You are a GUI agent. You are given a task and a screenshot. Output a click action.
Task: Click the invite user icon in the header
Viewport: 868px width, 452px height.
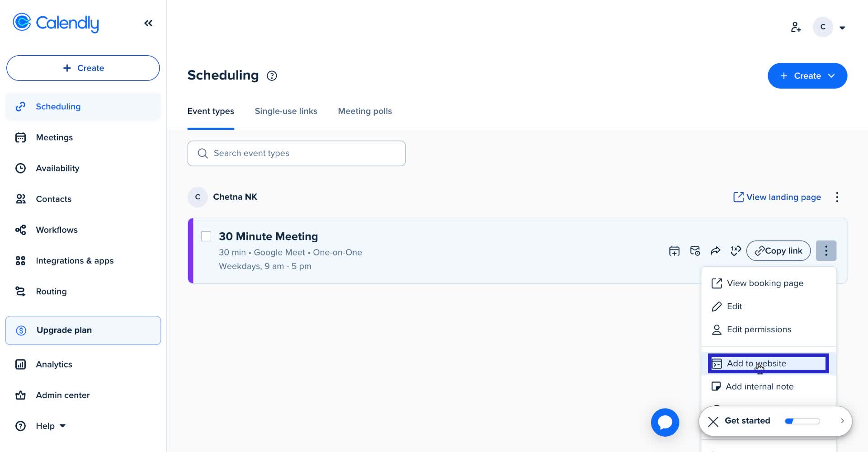click(x=796, y=27)
